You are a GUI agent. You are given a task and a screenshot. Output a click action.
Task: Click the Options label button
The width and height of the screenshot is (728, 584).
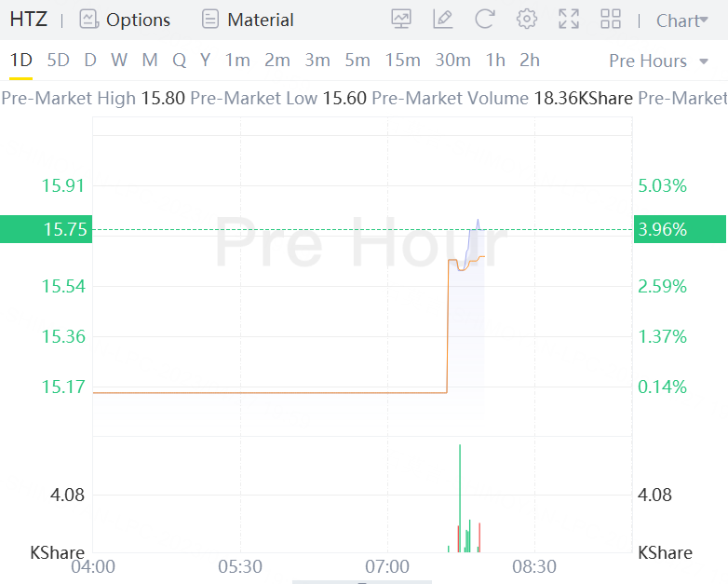pyautogui.click(x=138, y=20)
